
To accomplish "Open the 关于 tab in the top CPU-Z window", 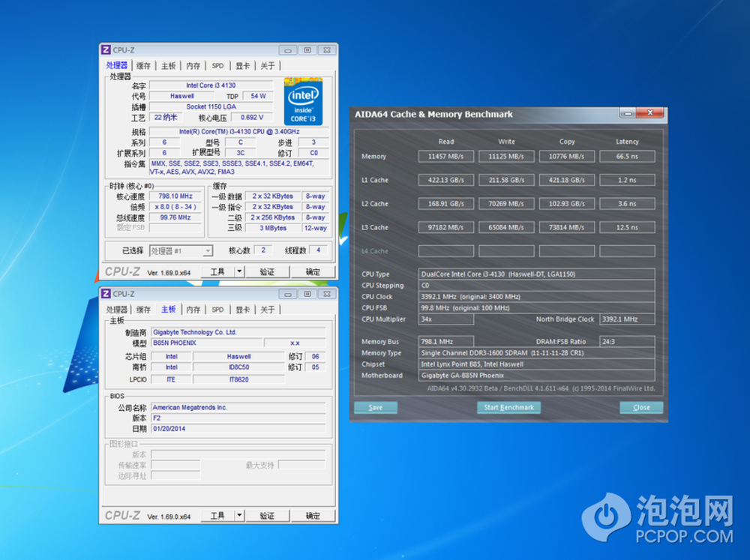I will click(268, 65).
